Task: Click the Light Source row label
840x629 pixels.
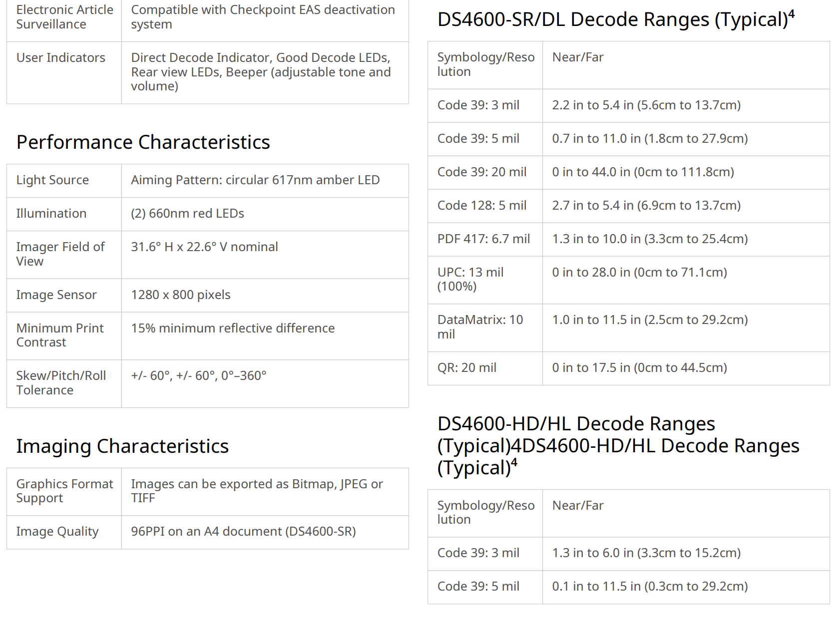Action: coord(52,180)
